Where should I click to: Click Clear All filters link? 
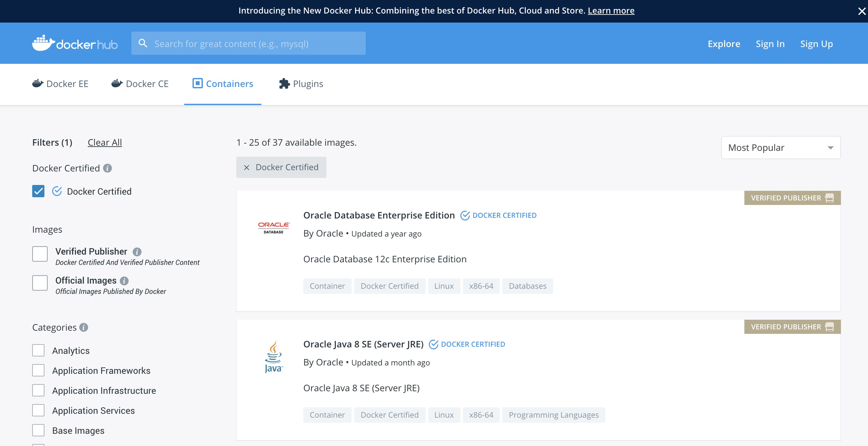(105, 142)
